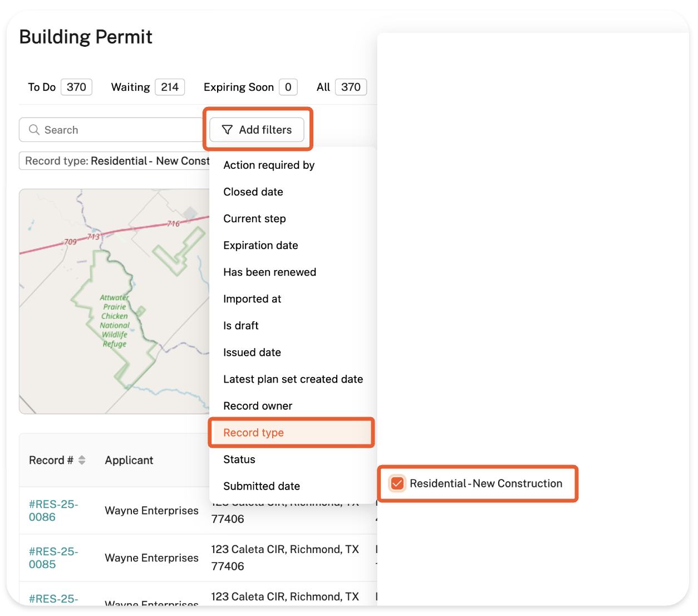Sort by Record # column arrows
Image resolution: width=698 pixels, height=616 pixels.
82,460
